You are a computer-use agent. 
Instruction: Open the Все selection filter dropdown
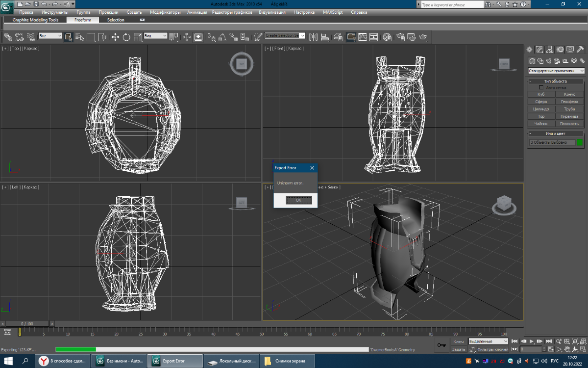[50, 36]
